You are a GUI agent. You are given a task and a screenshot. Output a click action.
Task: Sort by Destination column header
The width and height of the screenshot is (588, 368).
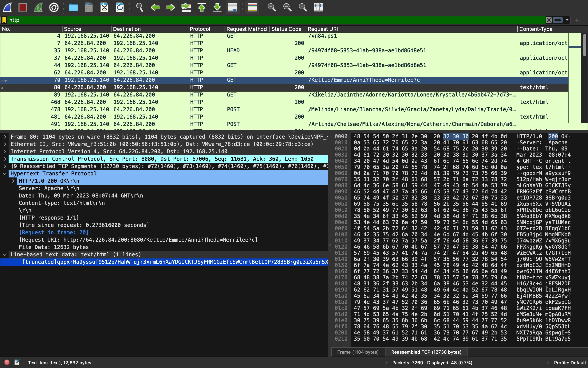149,29
